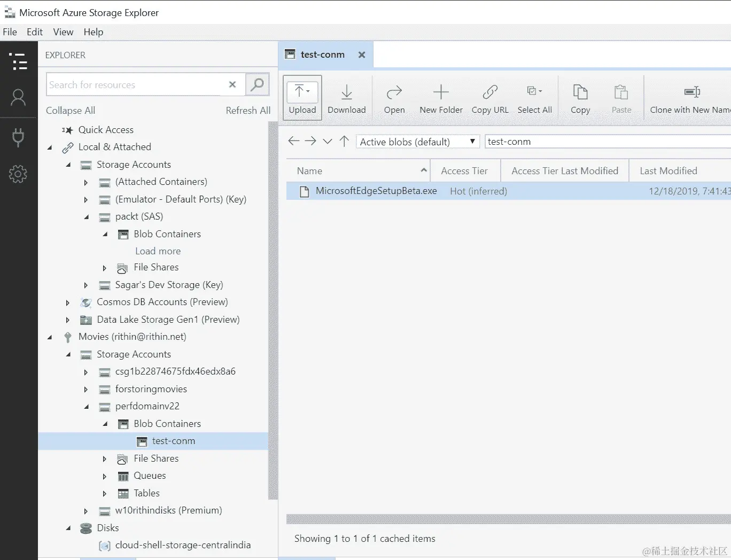Click the Open toolbar button

coord(394,98)
